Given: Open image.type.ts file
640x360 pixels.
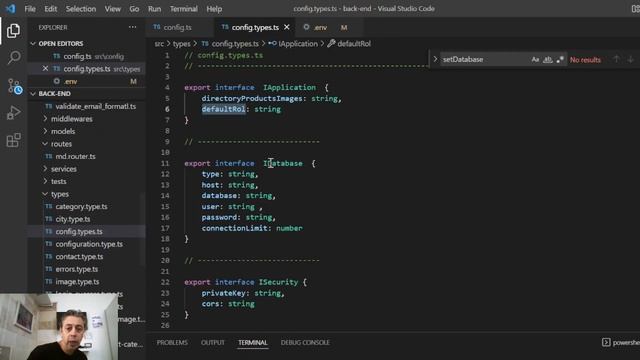Looking at the screenshot, I should [77, 282].
